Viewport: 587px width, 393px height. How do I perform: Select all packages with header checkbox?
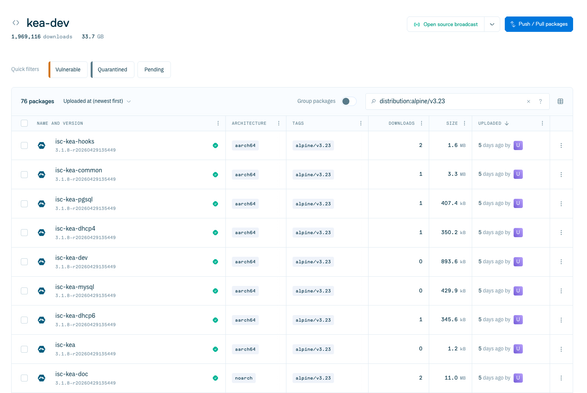point(24,123)
